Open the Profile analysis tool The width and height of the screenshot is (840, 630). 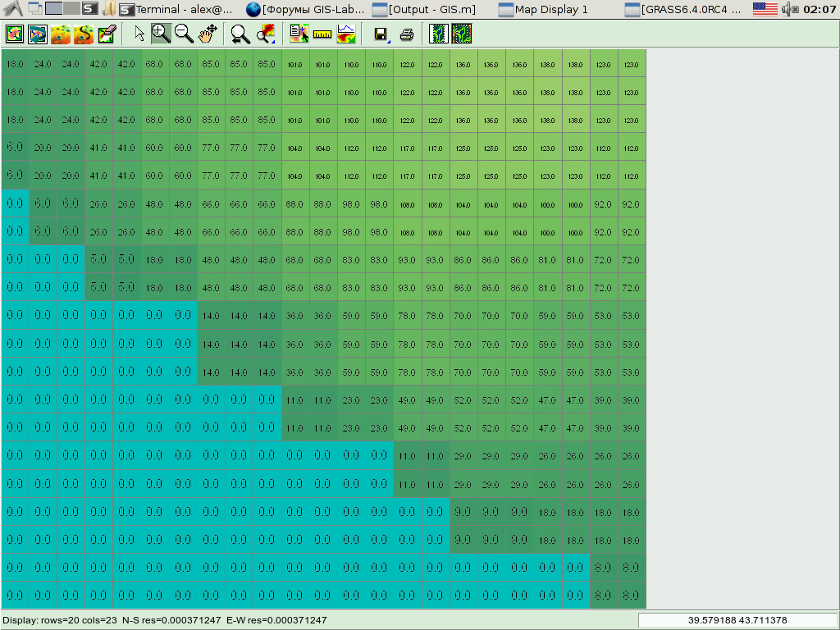346,34
